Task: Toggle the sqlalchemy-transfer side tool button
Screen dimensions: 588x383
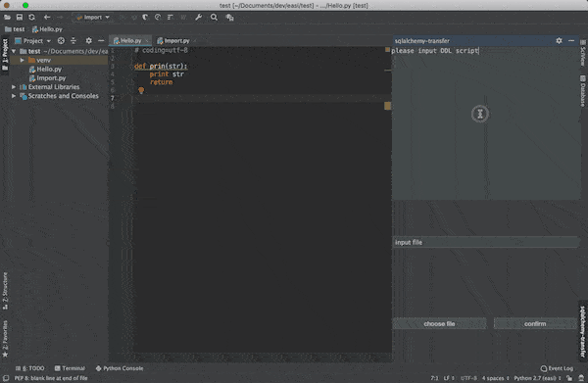Action: tap(582, 331)
